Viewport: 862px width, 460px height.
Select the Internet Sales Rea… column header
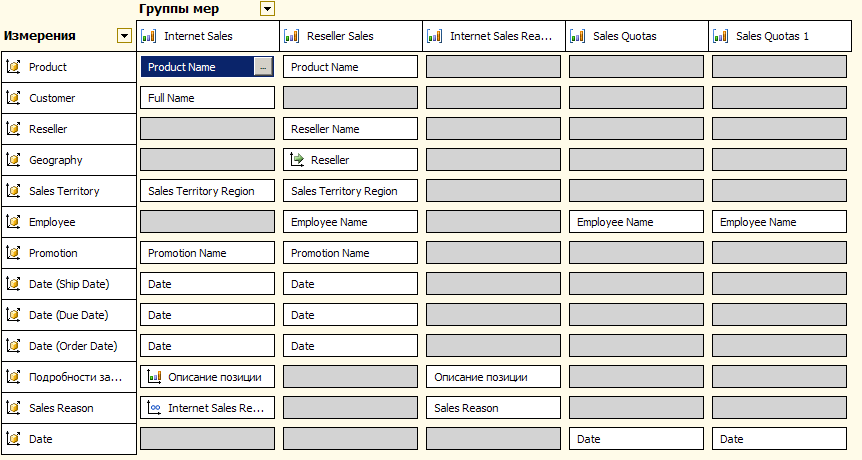(494, 36)
